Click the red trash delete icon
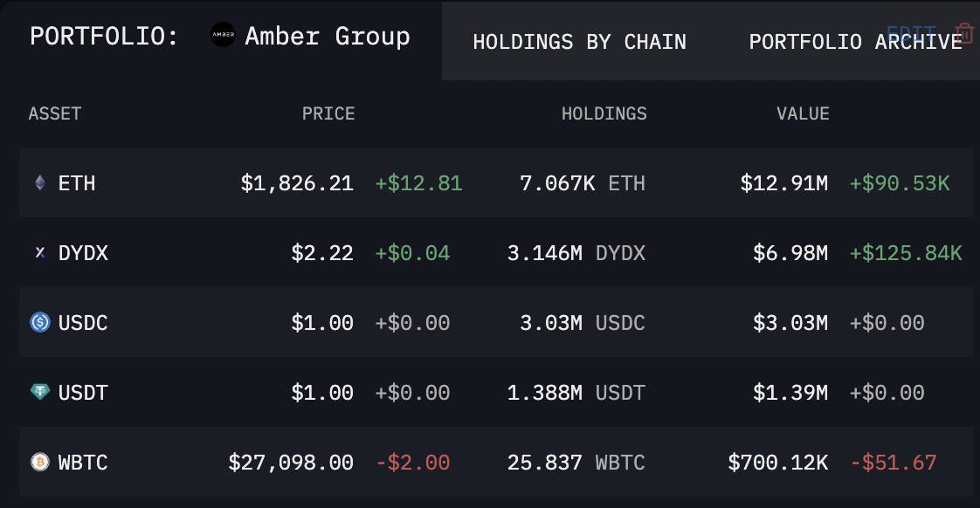 pyautogui.click(x=964, y=33)
